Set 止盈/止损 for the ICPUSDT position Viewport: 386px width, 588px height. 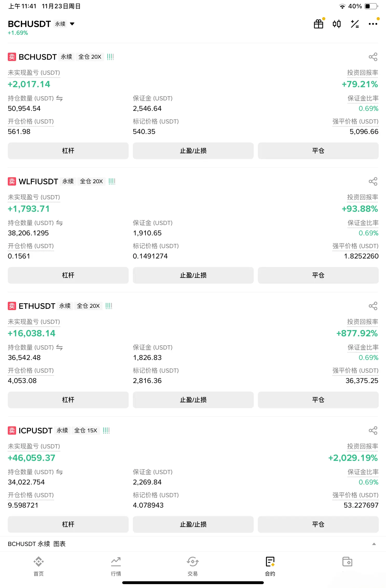pos(193,524)
